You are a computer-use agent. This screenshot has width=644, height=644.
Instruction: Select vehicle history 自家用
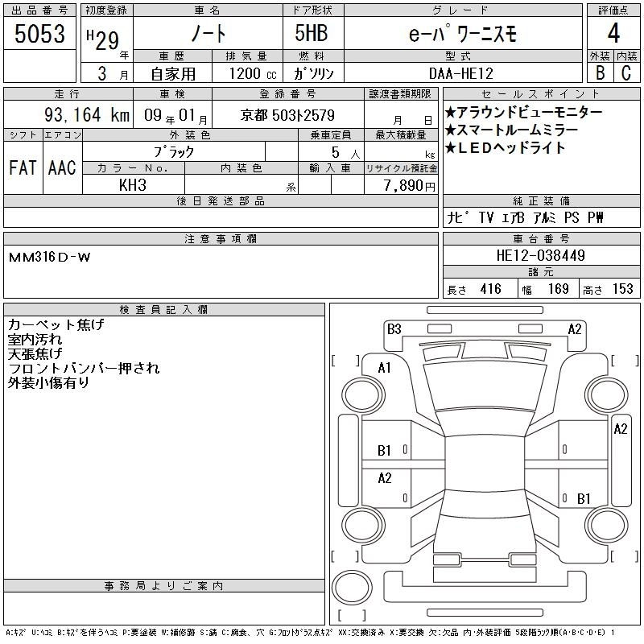tap(173, 74)
